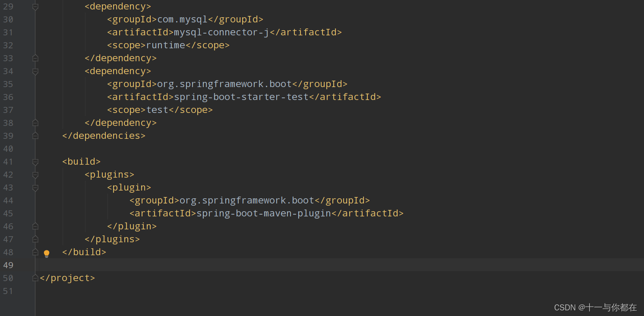Open the CSDN watermark link

pos(596,307)
